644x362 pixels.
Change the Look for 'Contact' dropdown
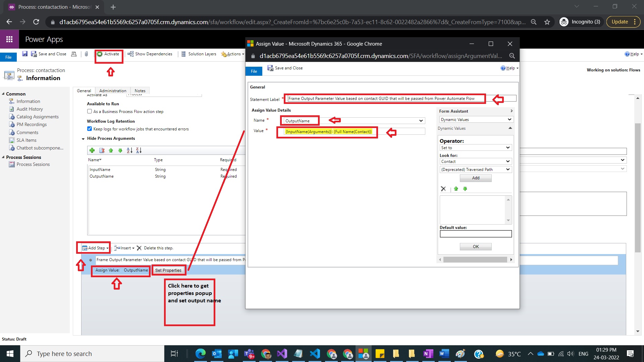click(x=476, y=161)
